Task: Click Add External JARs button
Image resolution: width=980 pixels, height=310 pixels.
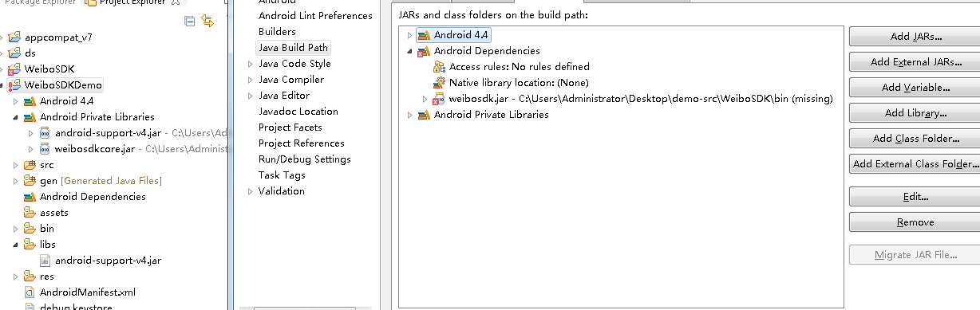Action: pos(915,62)
